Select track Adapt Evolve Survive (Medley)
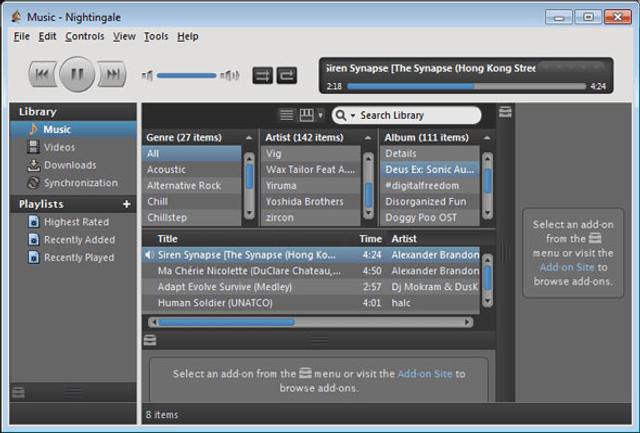Image resolution: width=640 pixels, height=433 pixels. 311,287
